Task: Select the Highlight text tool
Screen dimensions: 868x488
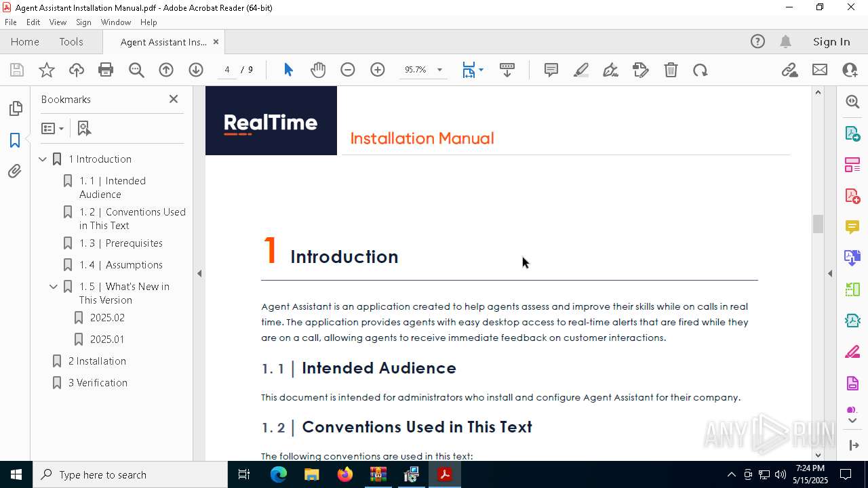Action: (581, 70)
